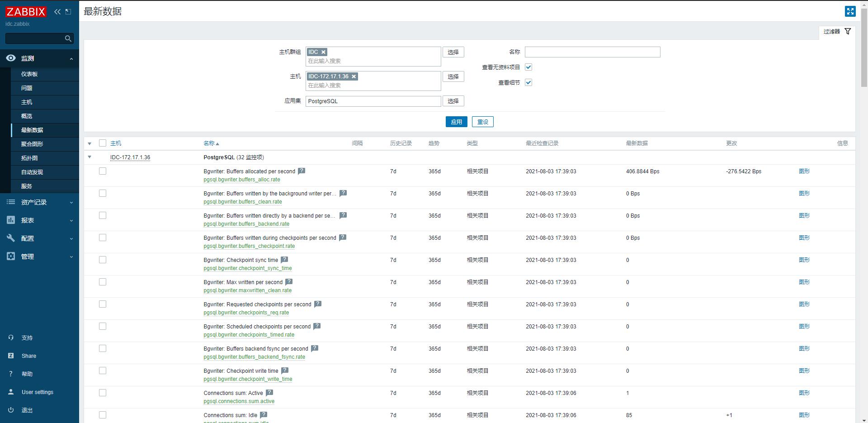Open help icon for Buffers written by background writer
This screenshot has height=423, width=868.
pyautogui.click(x=343, y=193)
